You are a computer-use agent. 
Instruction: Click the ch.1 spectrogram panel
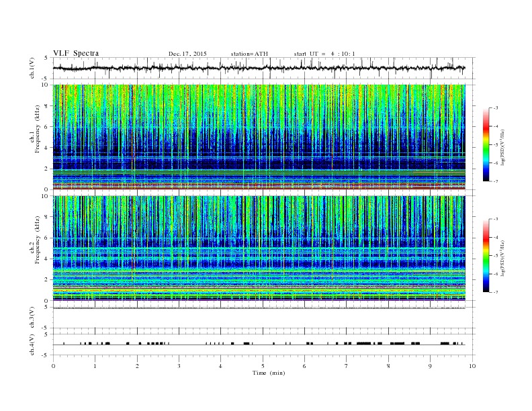[259, 137]
